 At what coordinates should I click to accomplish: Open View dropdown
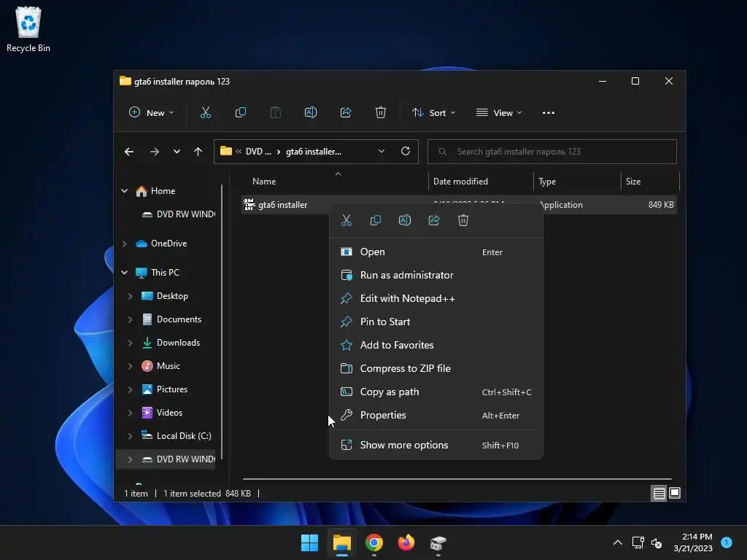499,113
